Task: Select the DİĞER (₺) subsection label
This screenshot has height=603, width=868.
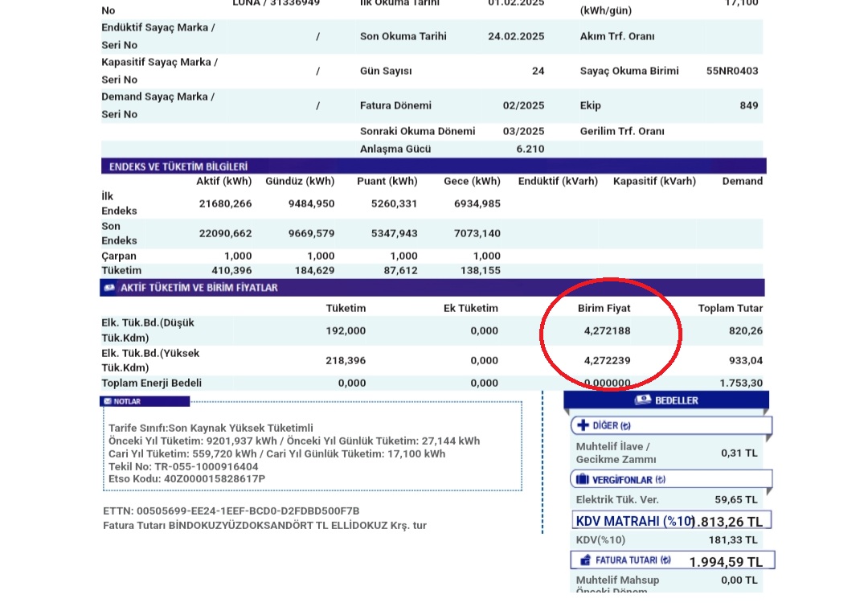Action: click(611, 425)
